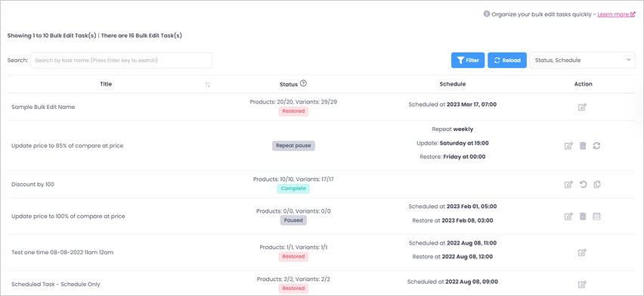Focus the search by task name field

pyautogui.click(x=122, y=60)
